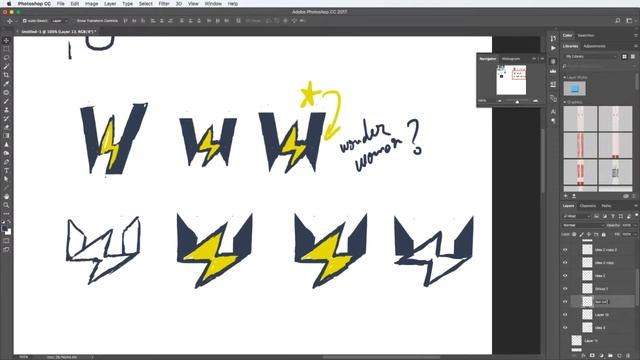
Task: Click the Navigator zoom slider handle
Action: 517,101
